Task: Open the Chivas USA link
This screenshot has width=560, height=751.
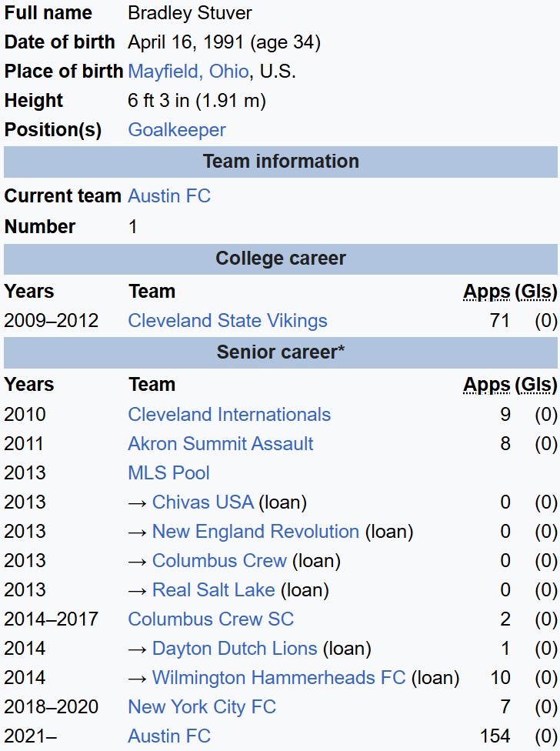Action: [x=202, y=502]
